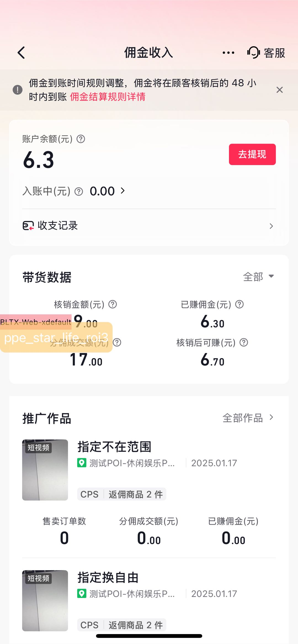Viewport: 298px width, 644px height.
Task: Tap help icon beside 核销金额(元)
Action: [113, 304]
